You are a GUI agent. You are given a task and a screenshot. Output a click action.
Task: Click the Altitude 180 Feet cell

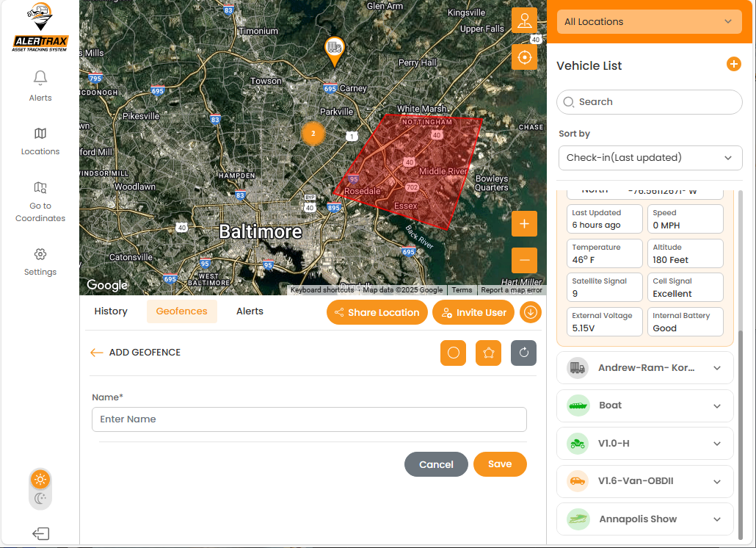(x=685, y=253)
